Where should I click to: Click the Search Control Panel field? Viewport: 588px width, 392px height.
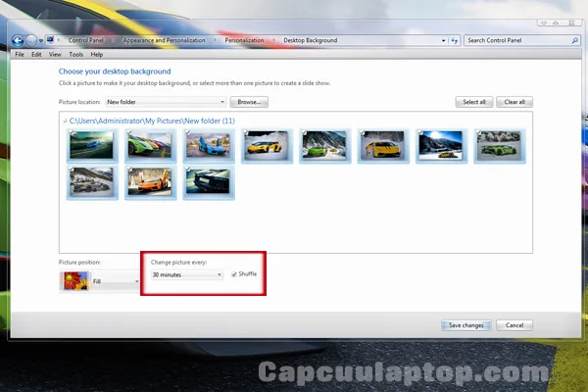coord(522,40)
